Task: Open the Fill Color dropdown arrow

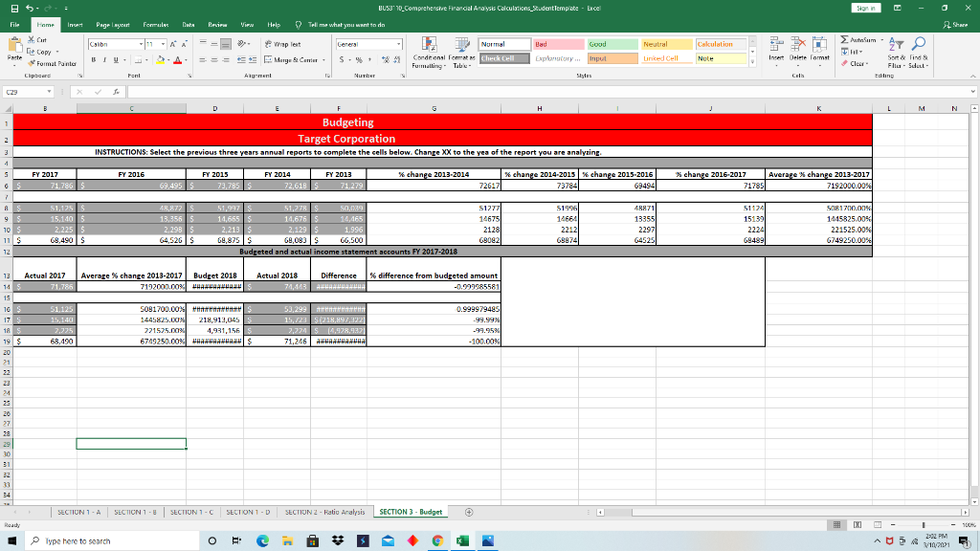Action: (x=168, y=59)
